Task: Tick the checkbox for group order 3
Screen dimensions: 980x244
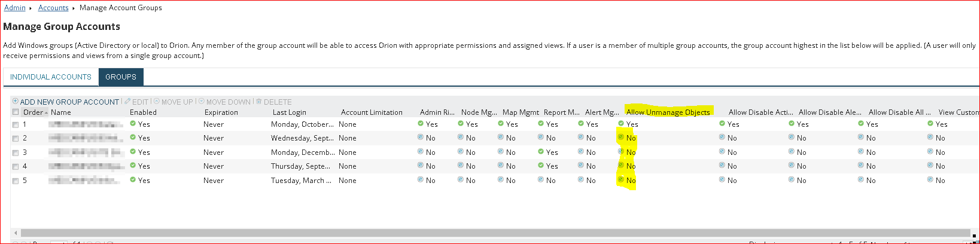Action: click(x=16, y=152)
